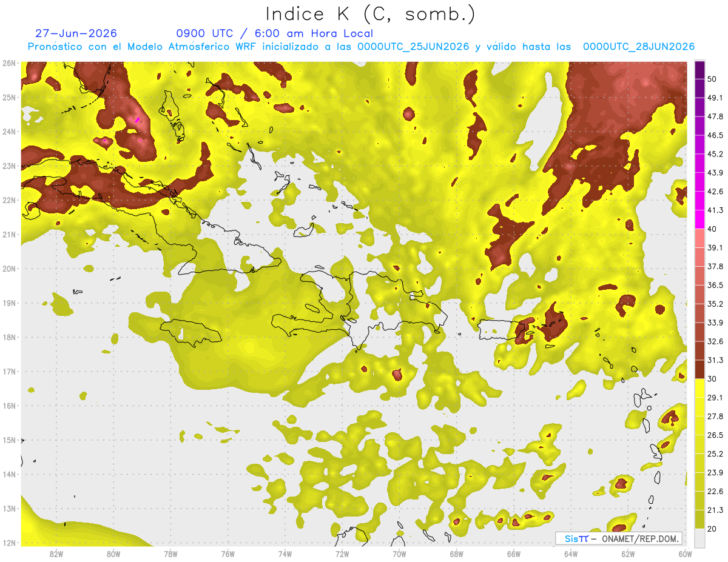Click the title 'Indice K (C, somb.)'

[x=371, y=14]
